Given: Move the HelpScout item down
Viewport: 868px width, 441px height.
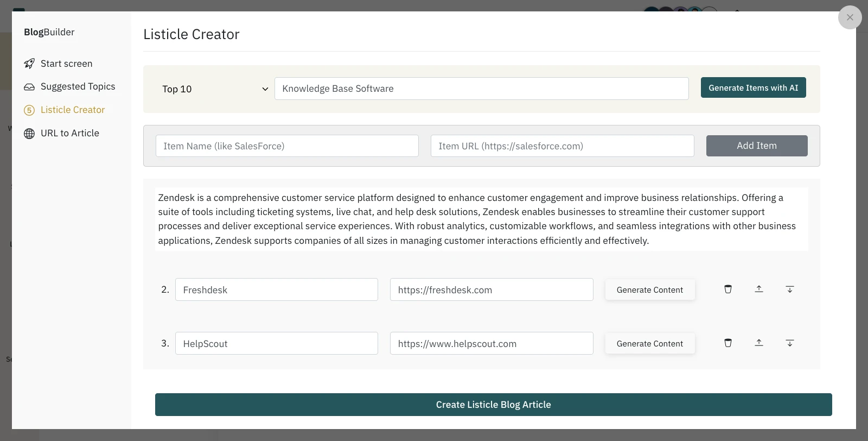Looking at the screenshot, I should pyautogui.click(x=790, y=343).
